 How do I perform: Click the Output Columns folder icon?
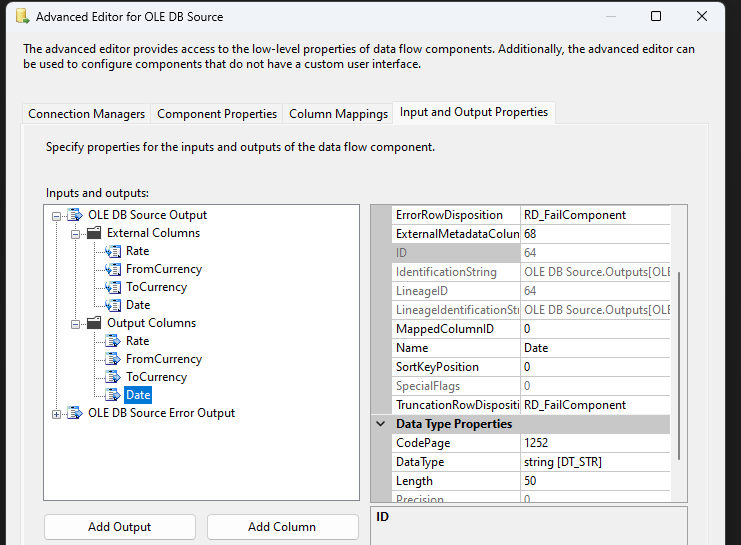pos(94,323)
